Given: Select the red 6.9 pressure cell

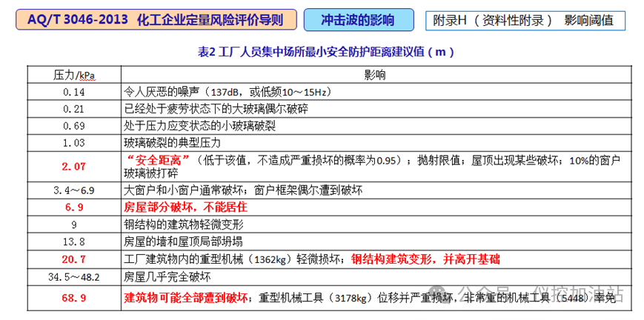Looking at the screenshot, I should (x=74, y=207).
